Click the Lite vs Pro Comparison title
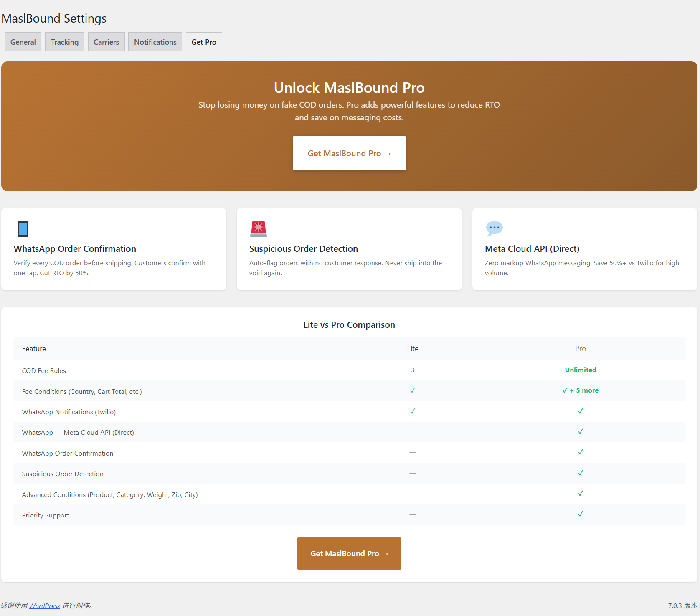 (x=349, y=325)
